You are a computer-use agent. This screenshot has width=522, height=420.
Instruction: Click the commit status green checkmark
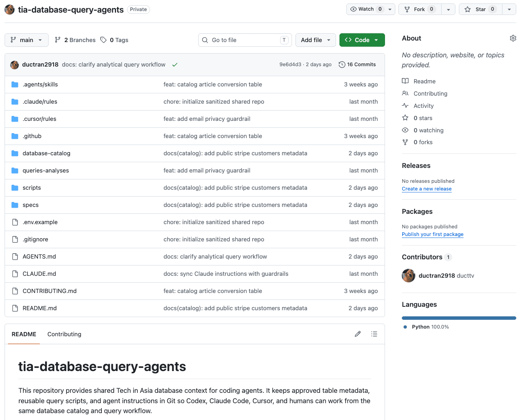[175, 65]
